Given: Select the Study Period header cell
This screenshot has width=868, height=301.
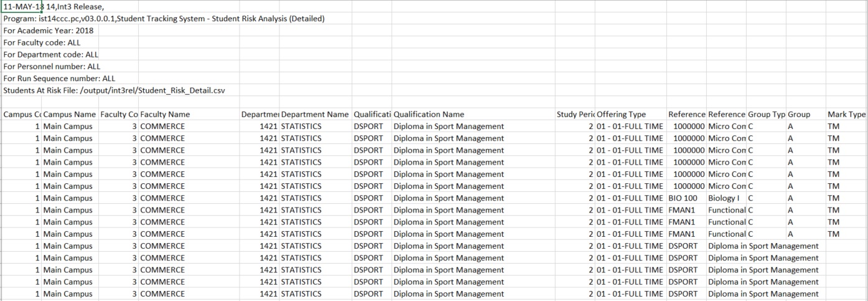Looking at the screenshot, I should tap(575, 115).
